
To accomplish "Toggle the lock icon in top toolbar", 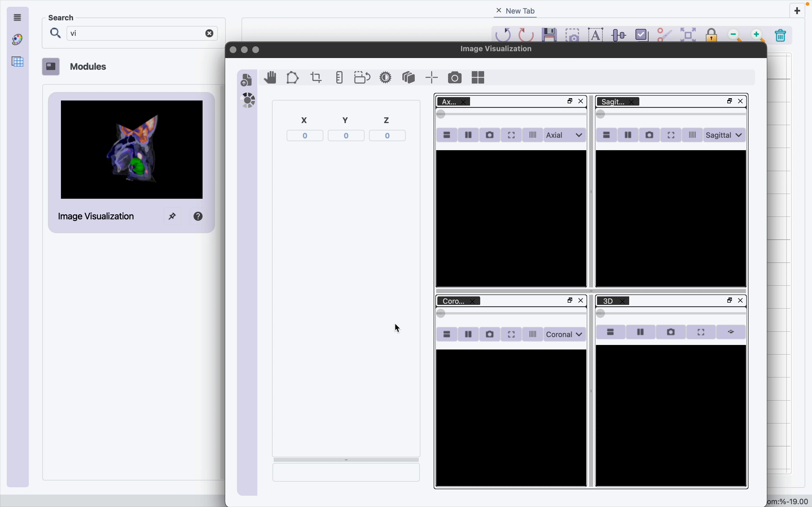I will point(712,35).
